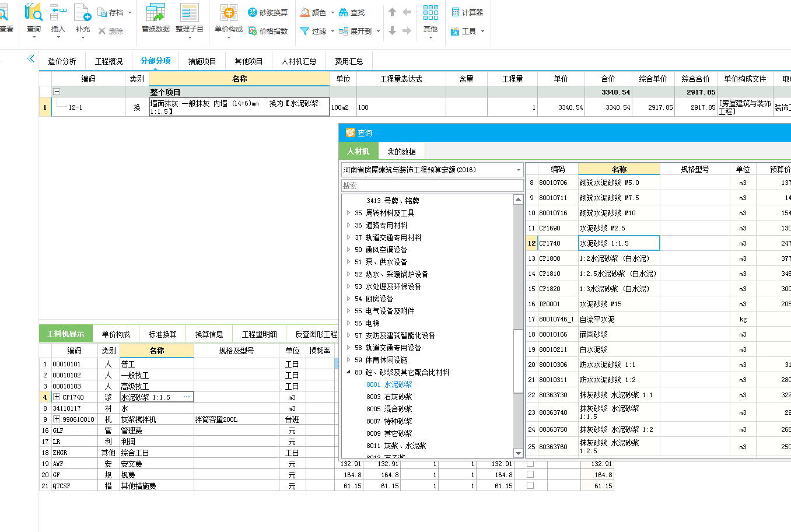Click the 删除 (delete) icon
This screenshot has width=791, height=532.
click(103, 31)
